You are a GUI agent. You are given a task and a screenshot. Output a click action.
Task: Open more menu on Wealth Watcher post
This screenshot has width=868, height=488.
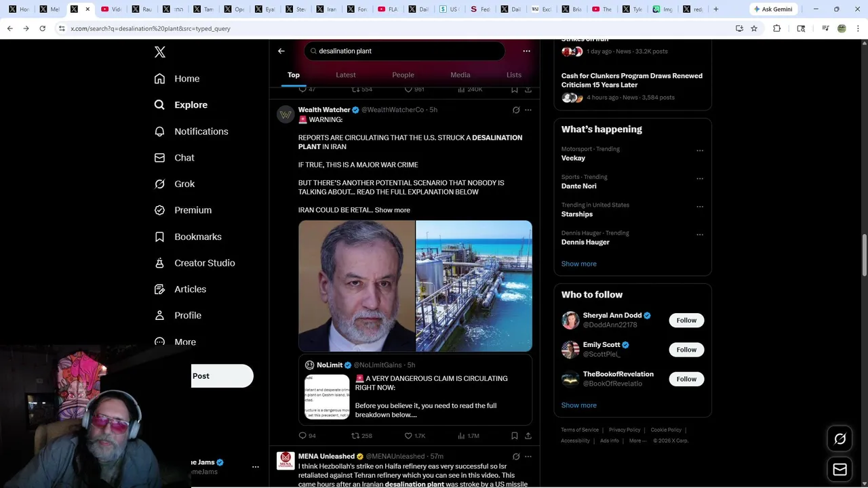tap(528, 110)
